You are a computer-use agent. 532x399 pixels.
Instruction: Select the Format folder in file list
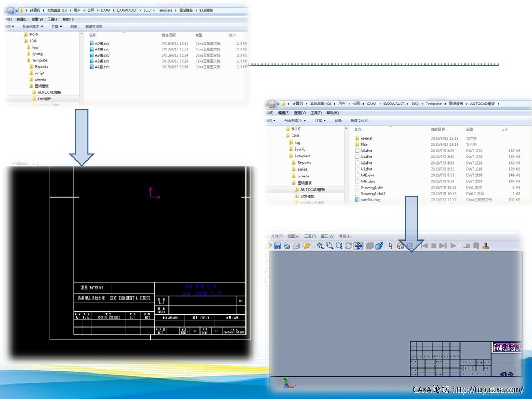point(366,138)
